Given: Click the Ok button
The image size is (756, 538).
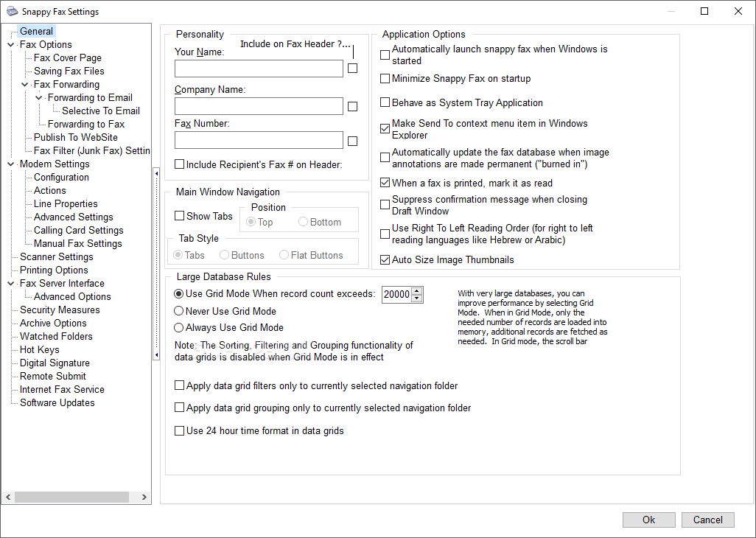Looking at the screenshot, I should click(x=648, y=520).
